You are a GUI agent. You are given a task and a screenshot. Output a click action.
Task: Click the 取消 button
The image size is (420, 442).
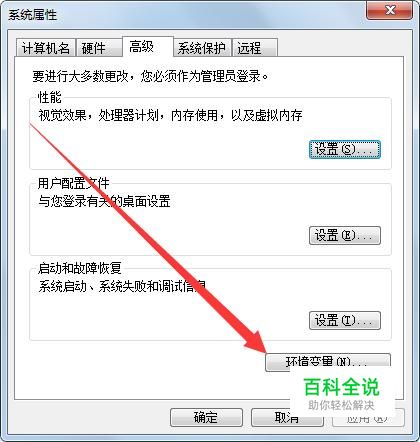click(287, 417)
